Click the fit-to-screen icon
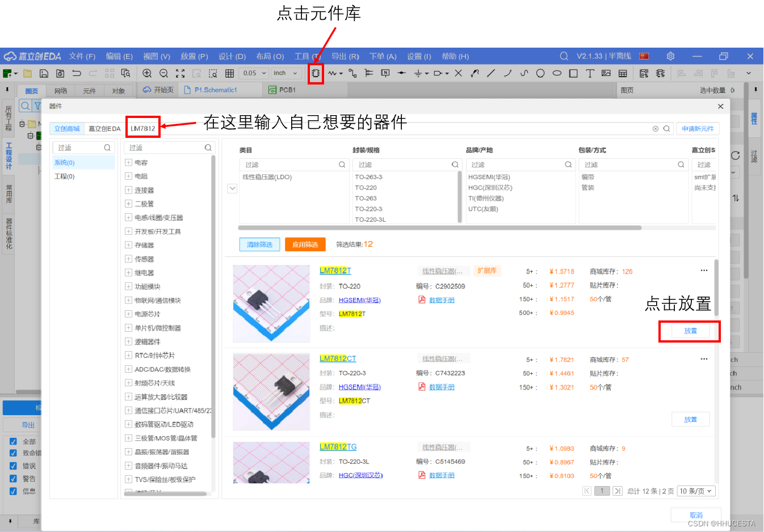Screen dimensions: 764x532 180,73
